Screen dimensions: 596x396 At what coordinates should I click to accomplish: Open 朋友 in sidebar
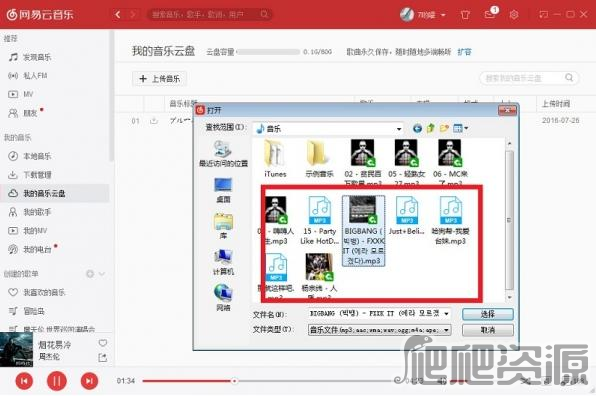click(24, 113)
